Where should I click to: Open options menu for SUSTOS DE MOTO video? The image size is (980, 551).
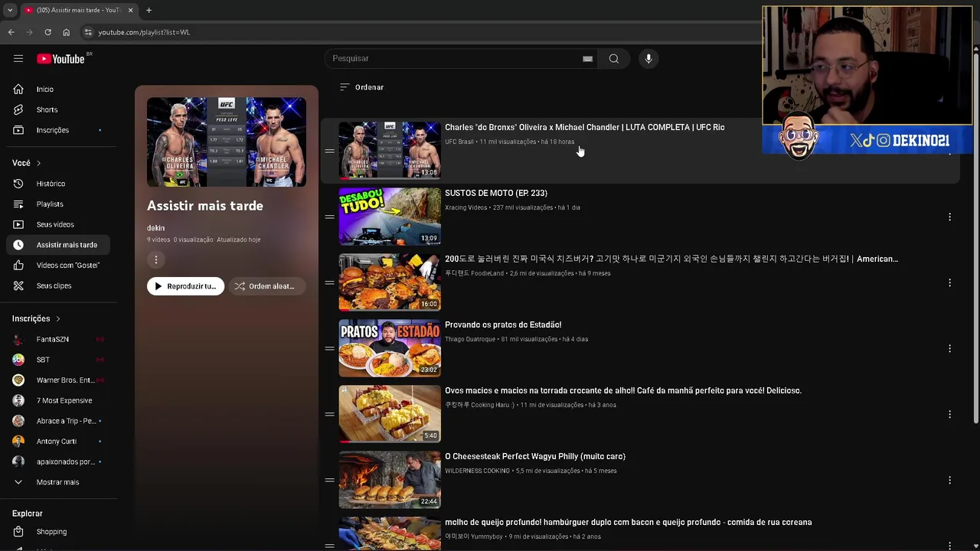949,217
